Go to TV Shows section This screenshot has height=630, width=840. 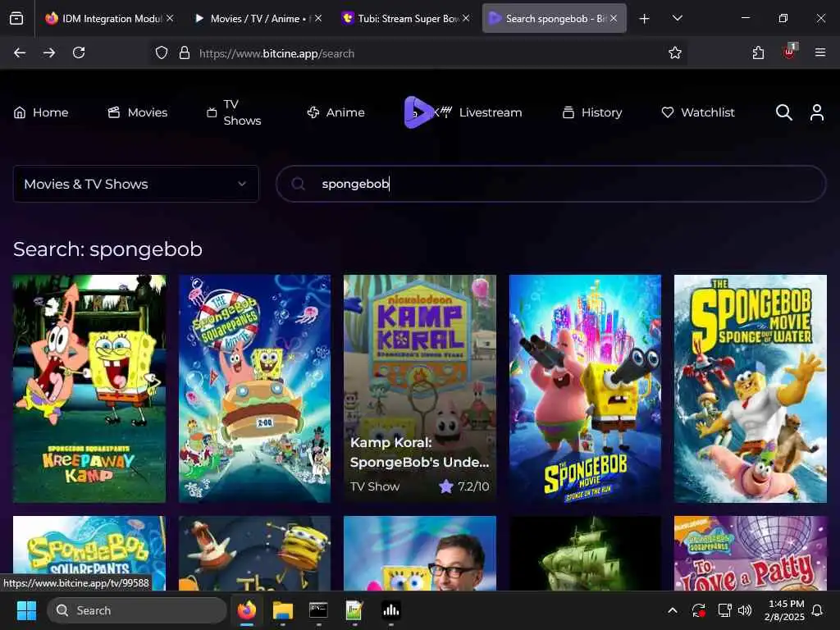coord(234,112)
